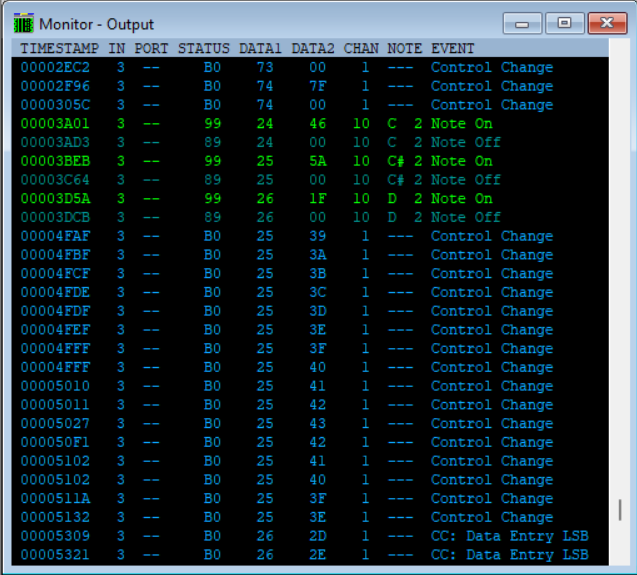This screenshot has width=637, height=575.
Task: Select the Note On row at 00003D5A
Action: click(310, 198)
